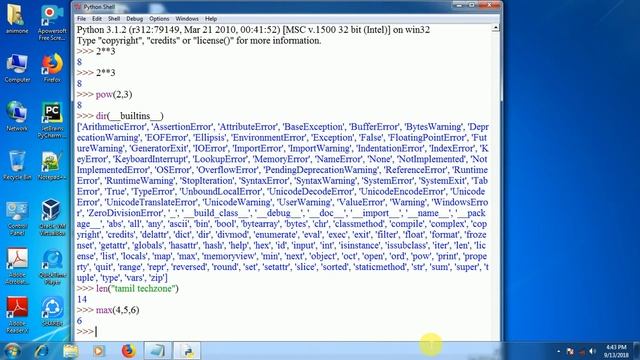Switch to the Python taskbar button
The image size is (640, 360).
point(187,351)
